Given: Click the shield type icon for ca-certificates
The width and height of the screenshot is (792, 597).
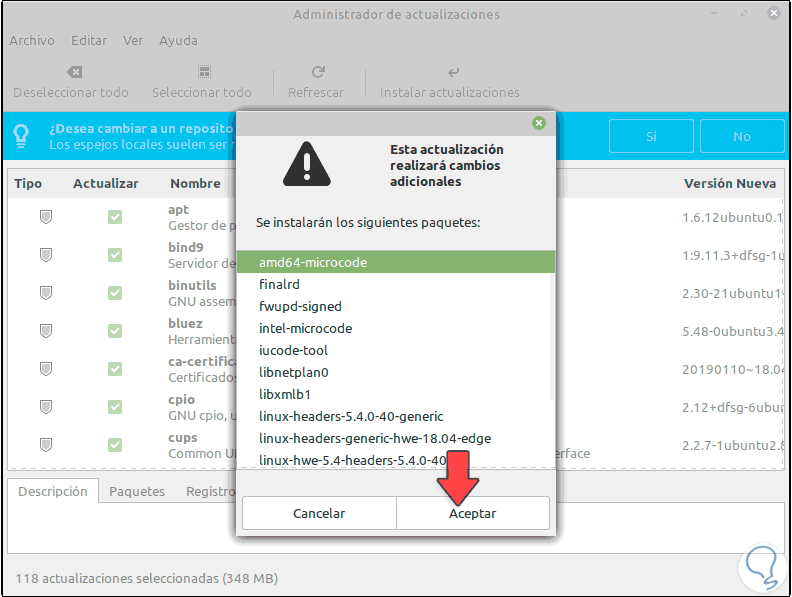Looking at the screenshot, I should (x=46, y=369).
